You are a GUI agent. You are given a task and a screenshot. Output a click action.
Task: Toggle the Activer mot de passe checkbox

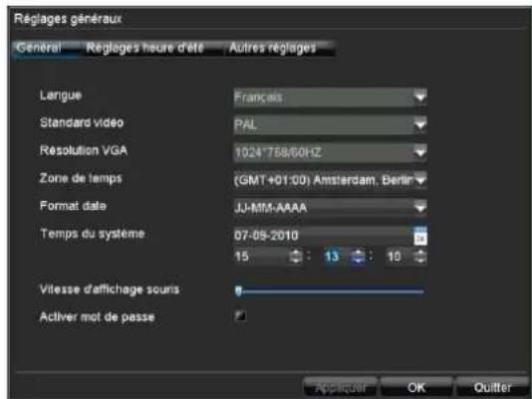pyautogui.click(x=240, y=316)
